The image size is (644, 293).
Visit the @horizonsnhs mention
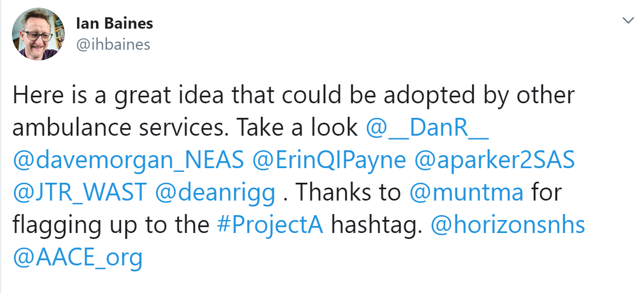tap(508, 225)
